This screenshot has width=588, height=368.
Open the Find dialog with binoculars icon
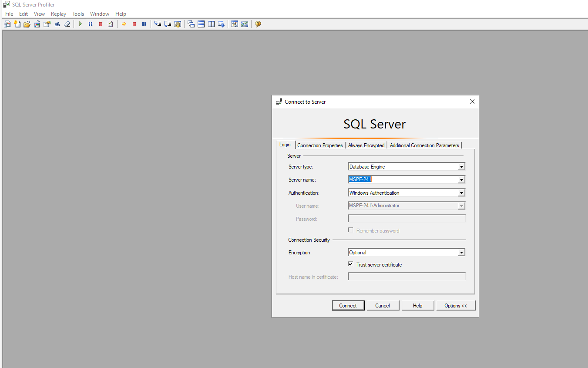coord(57,24)
